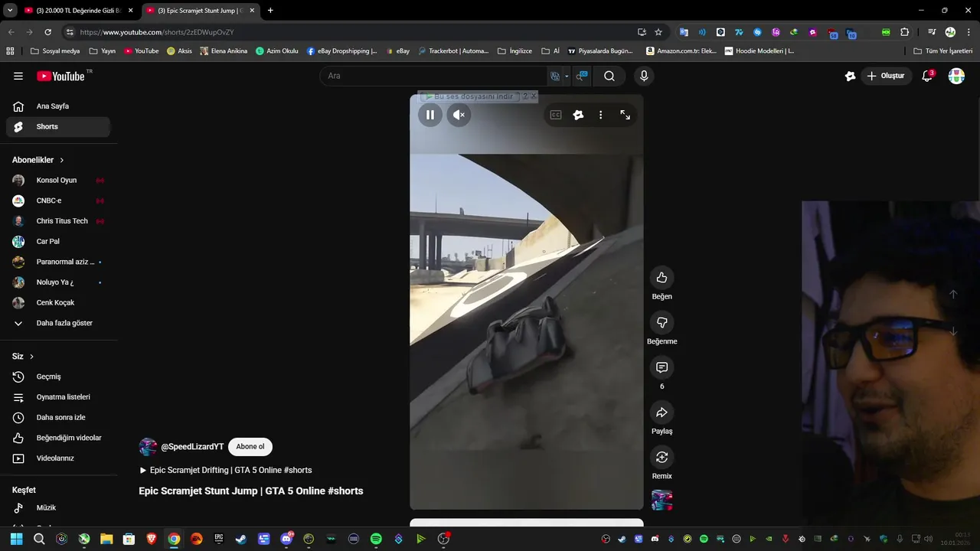The height and width of the screenshot is (551, 980).
Task: Run search with the magnifier button
Action: pyautogui.click(x=609, y=76)
